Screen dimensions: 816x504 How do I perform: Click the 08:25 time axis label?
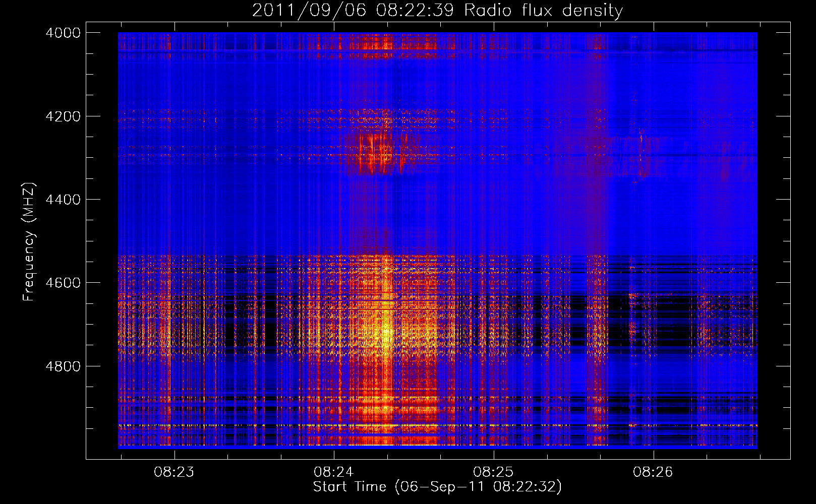tap(493, 472)
